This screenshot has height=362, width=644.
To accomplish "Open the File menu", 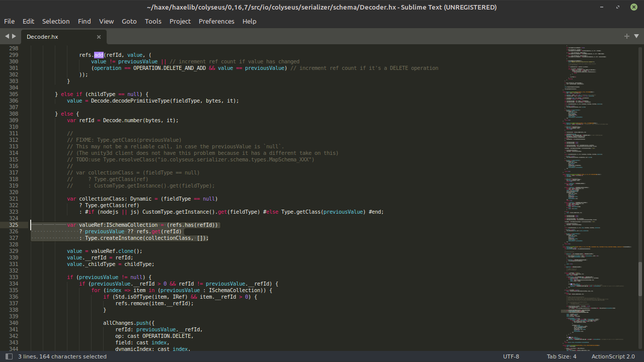I will (9, 21).
